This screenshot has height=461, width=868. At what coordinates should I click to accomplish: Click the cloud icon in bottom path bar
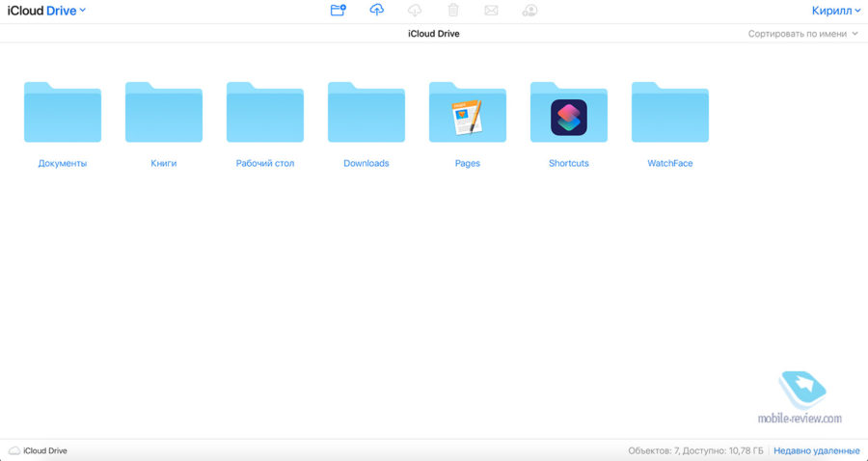coord(14,450)
